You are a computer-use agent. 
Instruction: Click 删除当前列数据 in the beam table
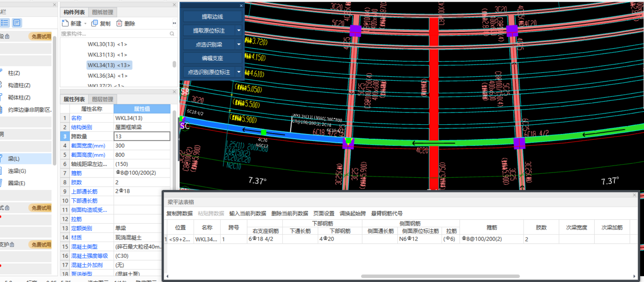pos(290,213)
